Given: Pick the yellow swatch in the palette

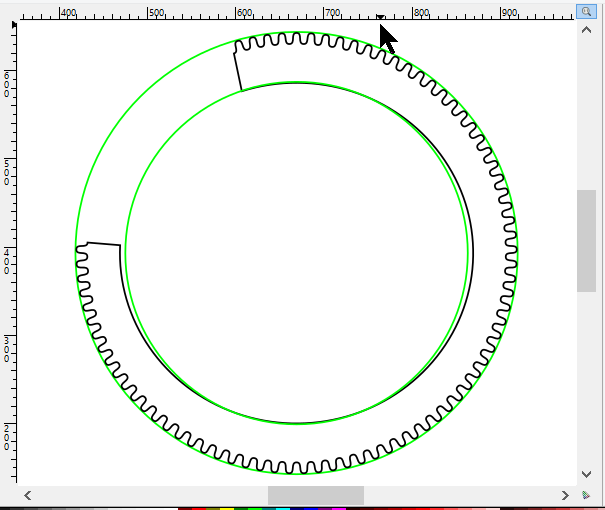Looking at the screenshot, I should point(227,508).
